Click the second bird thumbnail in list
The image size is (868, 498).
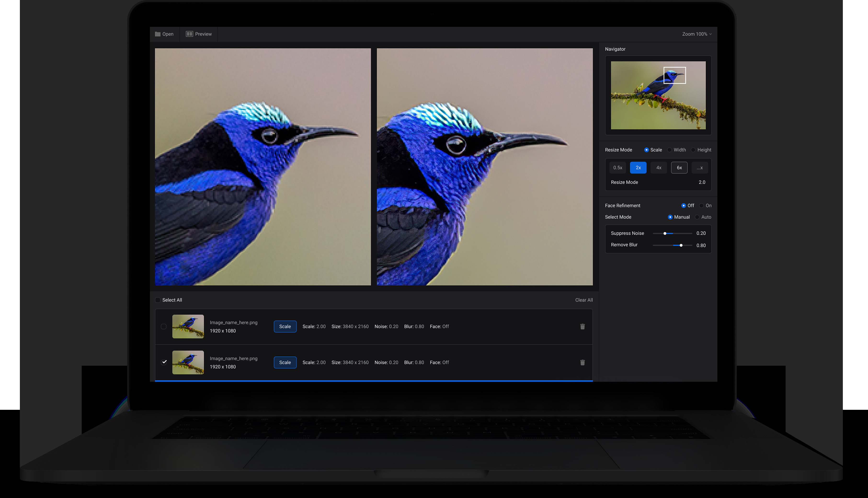point(188,363)
